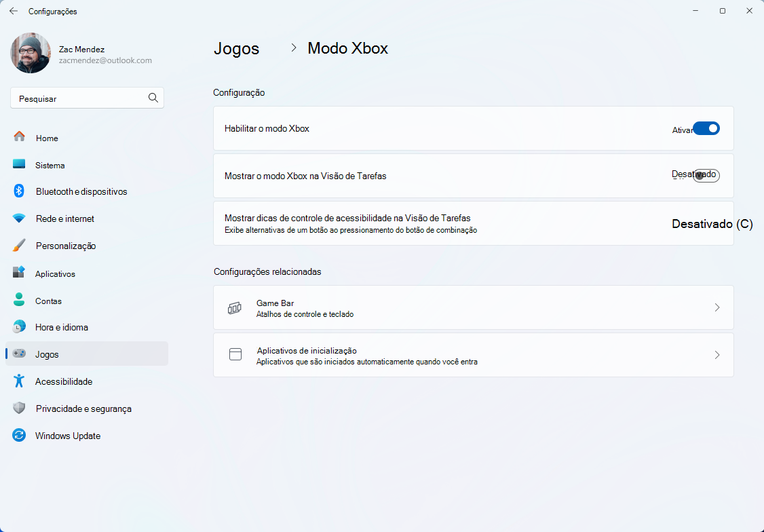Image resolution: width=764 pixels, height=532 pixels.
Task: Toggle accessibility control tips Desativado (C) setting
Action: (x=712, y=224)
